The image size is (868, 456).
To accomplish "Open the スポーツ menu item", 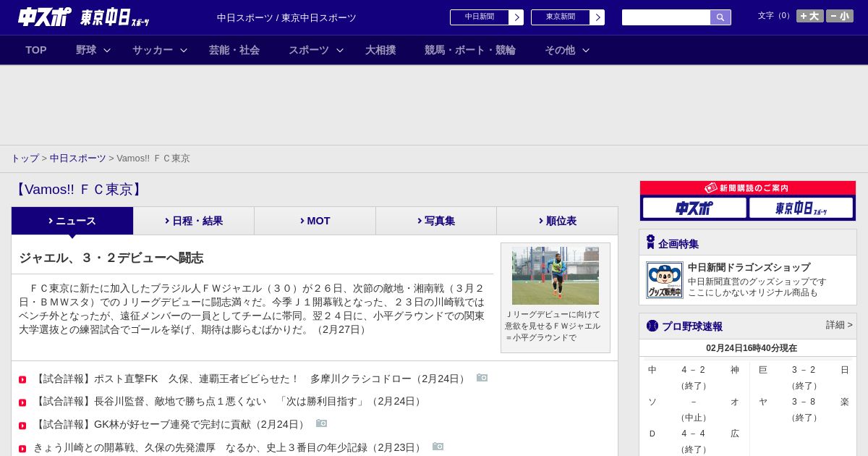I will pyautogui.click(x=309, y=50).
